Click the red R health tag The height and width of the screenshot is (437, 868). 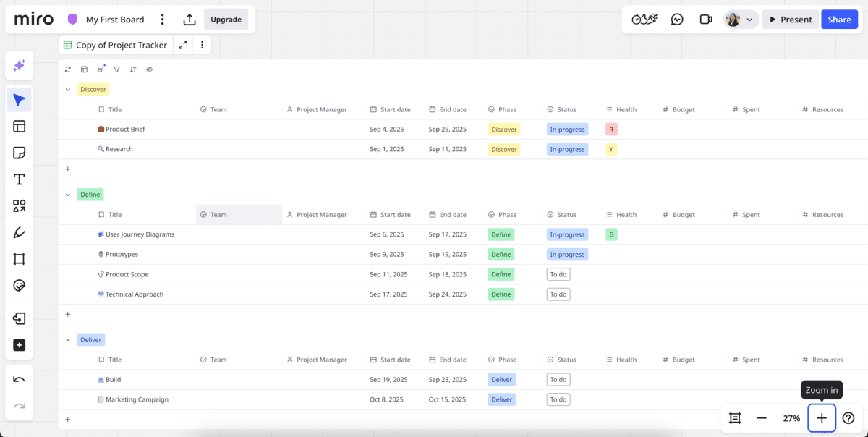pos(611,130)
